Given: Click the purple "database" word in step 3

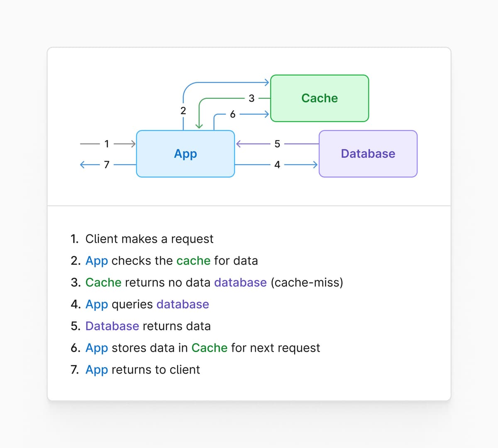Looking at the screenshot, I should point(240,282).
